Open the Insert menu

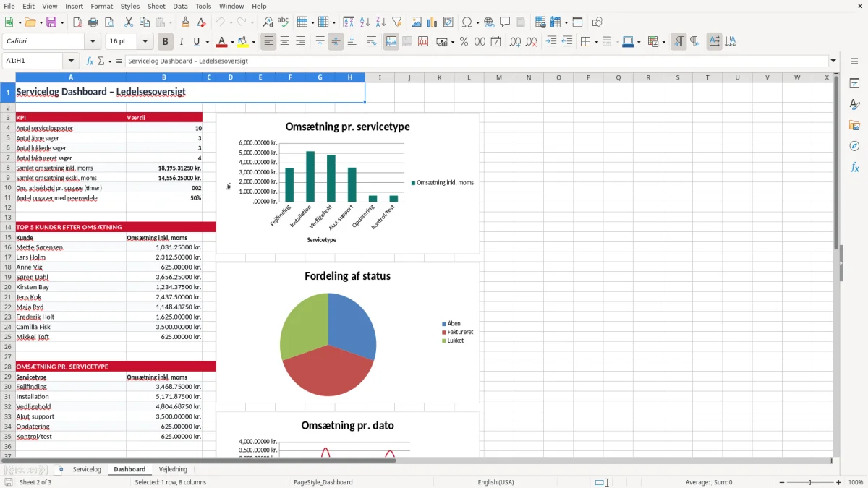pyautogui.click(x=74, y=6)
